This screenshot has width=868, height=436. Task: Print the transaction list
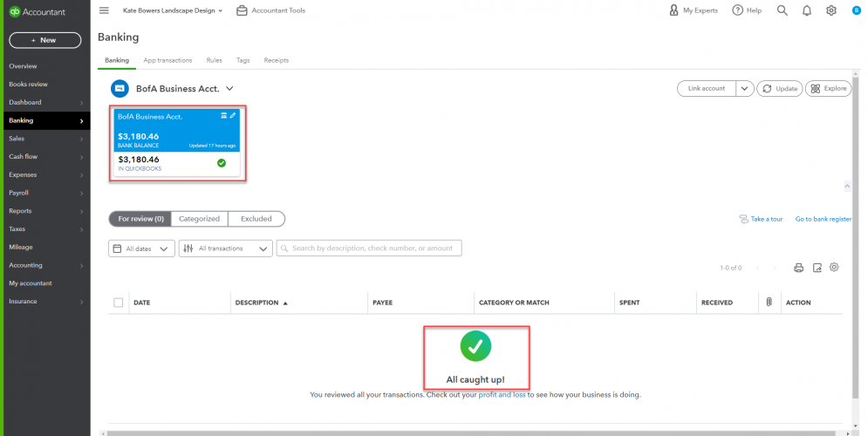click(x=798, y=268)
